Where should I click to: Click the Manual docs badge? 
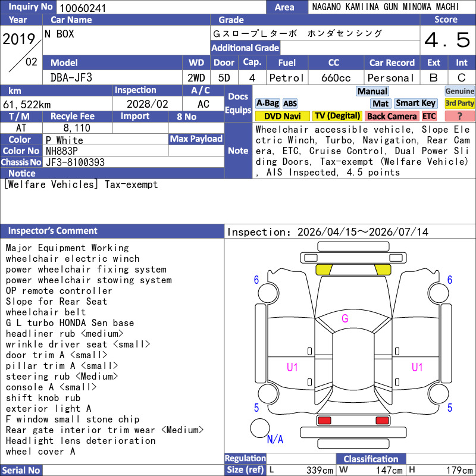[372, 91]
